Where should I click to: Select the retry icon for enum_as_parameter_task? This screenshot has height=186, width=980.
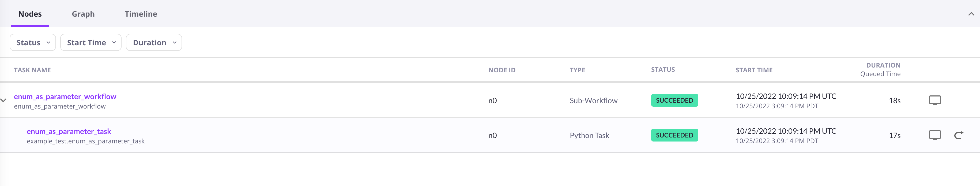pos(958,135)
